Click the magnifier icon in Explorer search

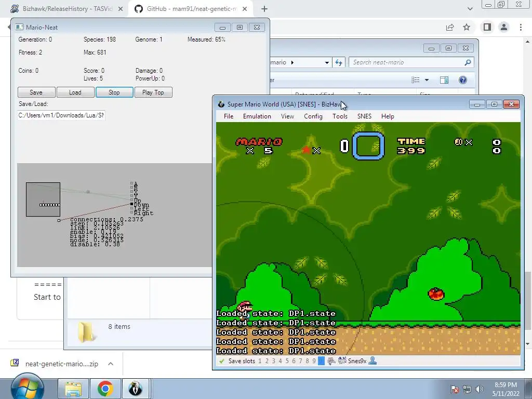468,62
